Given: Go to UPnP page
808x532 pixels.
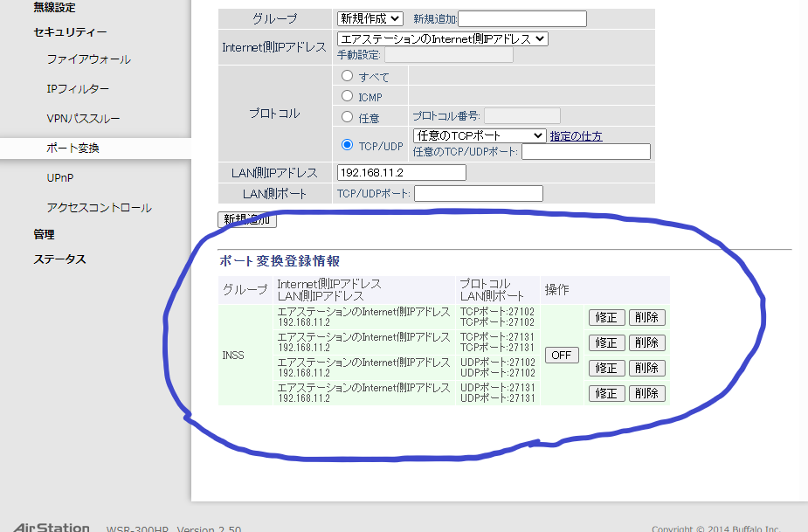Looking at the screenshot, I should 60,178.
